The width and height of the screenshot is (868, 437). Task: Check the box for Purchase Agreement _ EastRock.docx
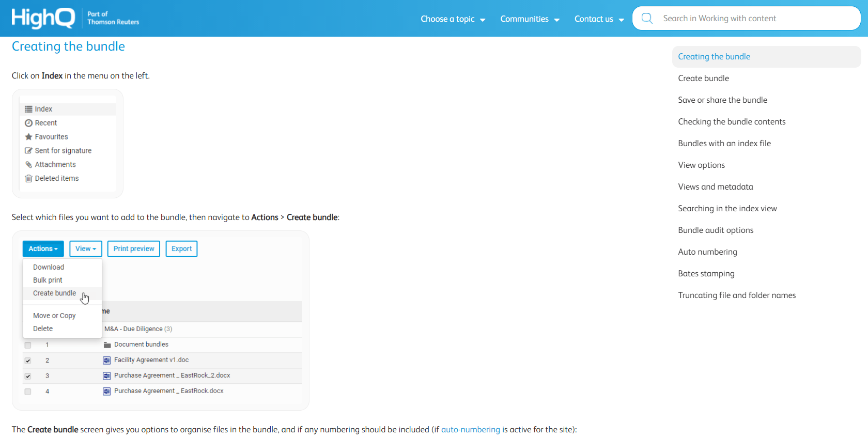coord(28,392)
